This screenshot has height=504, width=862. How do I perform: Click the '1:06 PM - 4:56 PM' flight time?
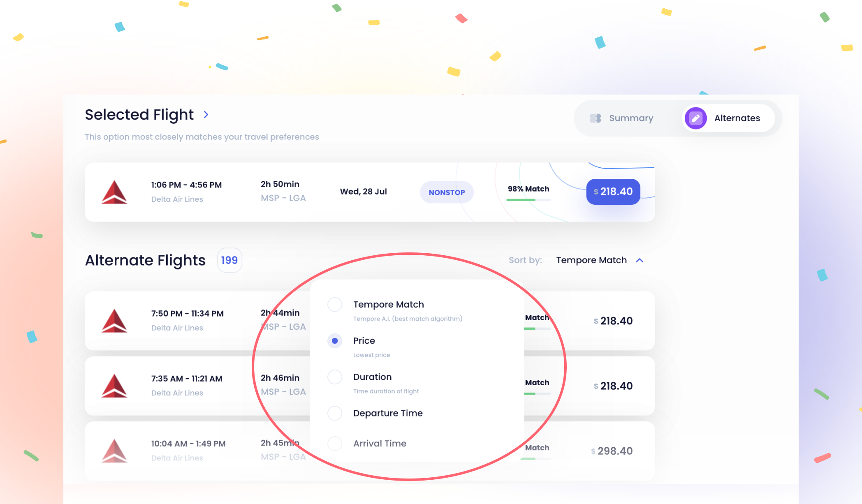(186, 185)
